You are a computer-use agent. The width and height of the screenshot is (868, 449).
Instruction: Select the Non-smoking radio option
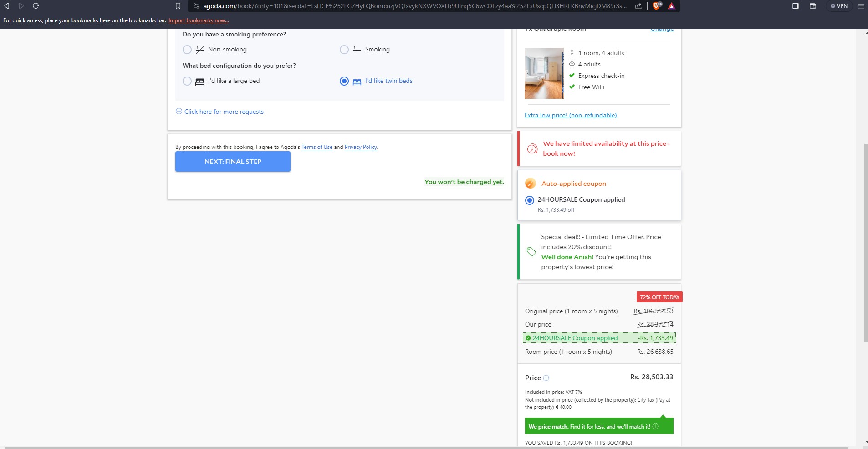point(187,50)
